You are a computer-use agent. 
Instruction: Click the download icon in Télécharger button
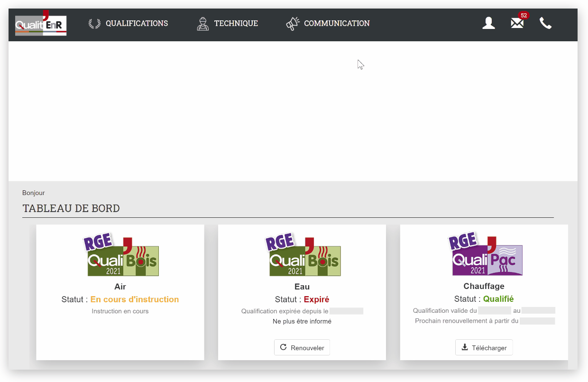click(x=465, y=347)
